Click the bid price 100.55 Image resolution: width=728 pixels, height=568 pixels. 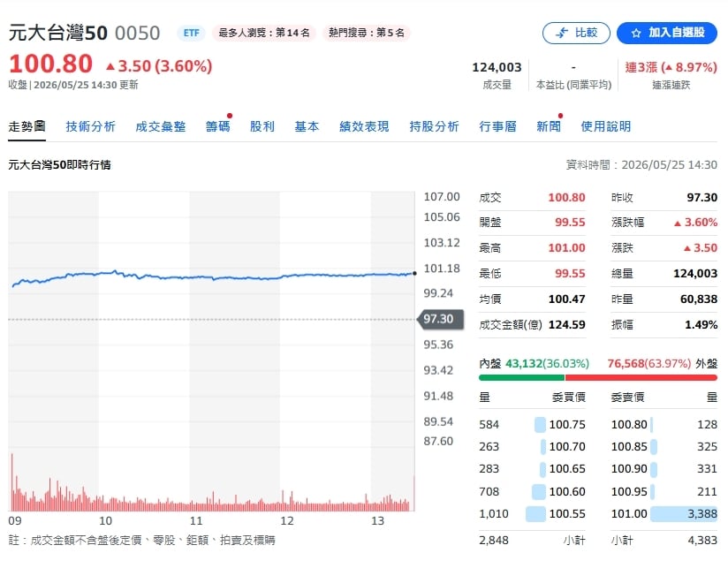[x=567, y=514]
